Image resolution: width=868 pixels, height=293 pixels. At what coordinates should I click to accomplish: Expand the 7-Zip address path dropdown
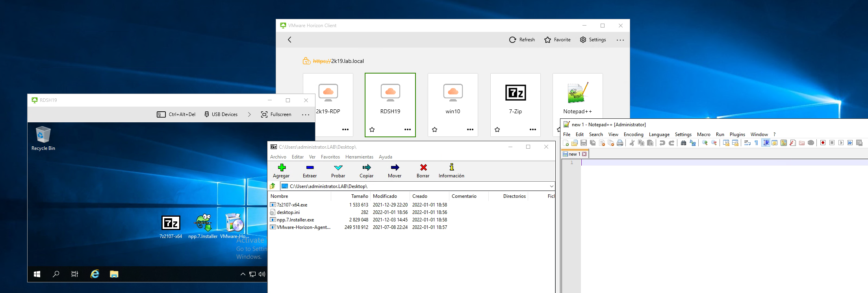point(551,186)
